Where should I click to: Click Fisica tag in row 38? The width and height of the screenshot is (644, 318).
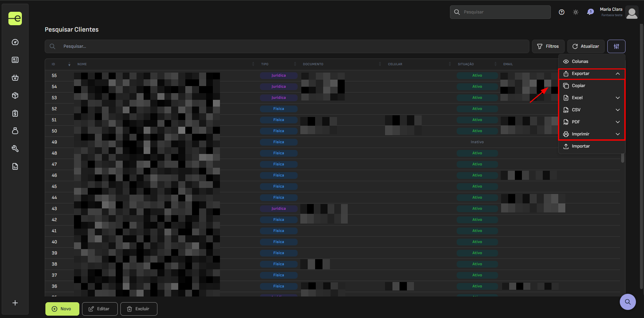pyautogui.click(x=279, y=264)
